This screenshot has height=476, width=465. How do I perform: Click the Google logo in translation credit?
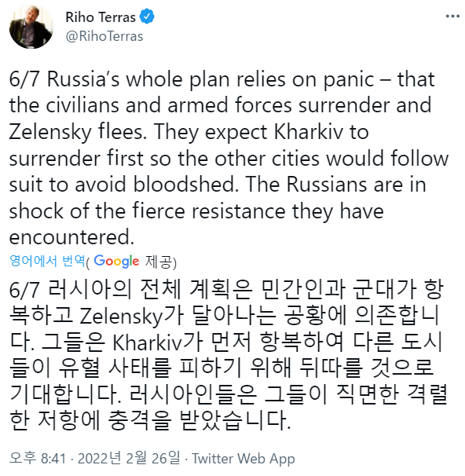coord(116,262)
